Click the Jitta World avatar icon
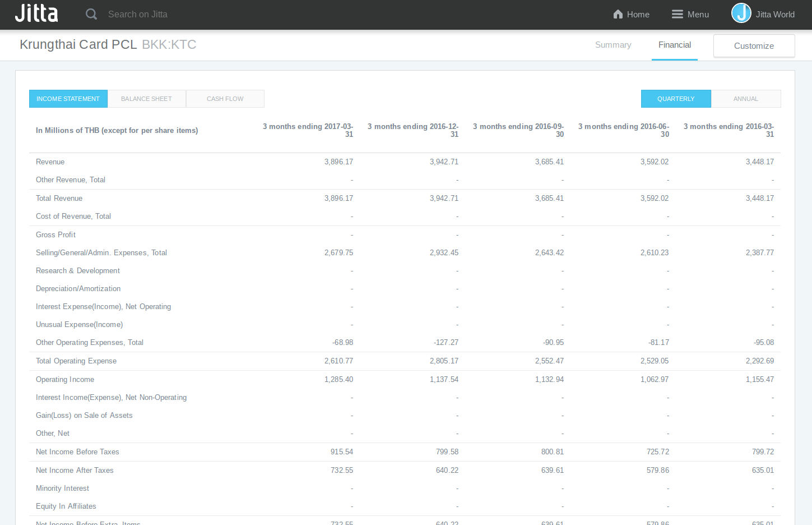The height and width of the screenshot is (525, 812). 741,13
